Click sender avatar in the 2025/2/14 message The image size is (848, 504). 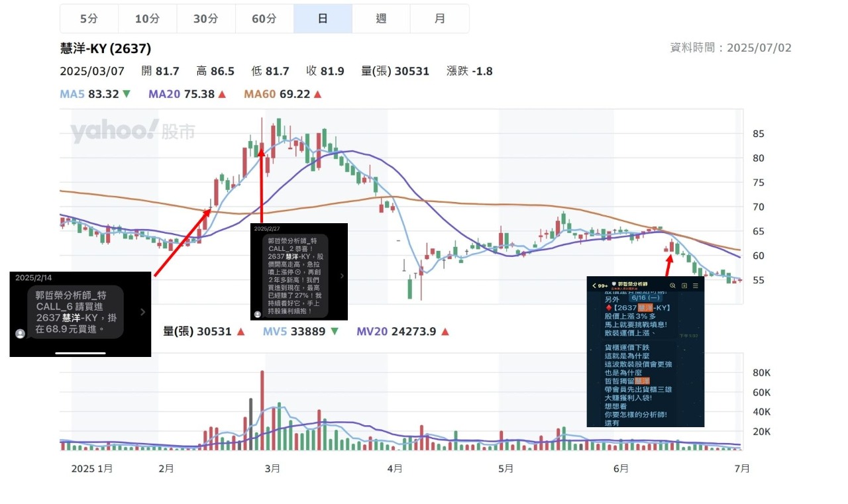point(21,334)
